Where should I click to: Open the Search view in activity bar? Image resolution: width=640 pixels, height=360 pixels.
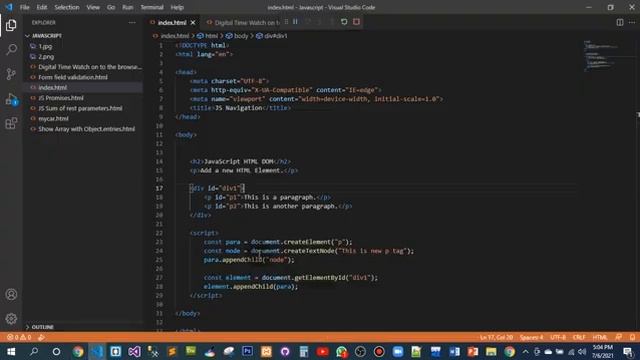[x=11, y=50]
